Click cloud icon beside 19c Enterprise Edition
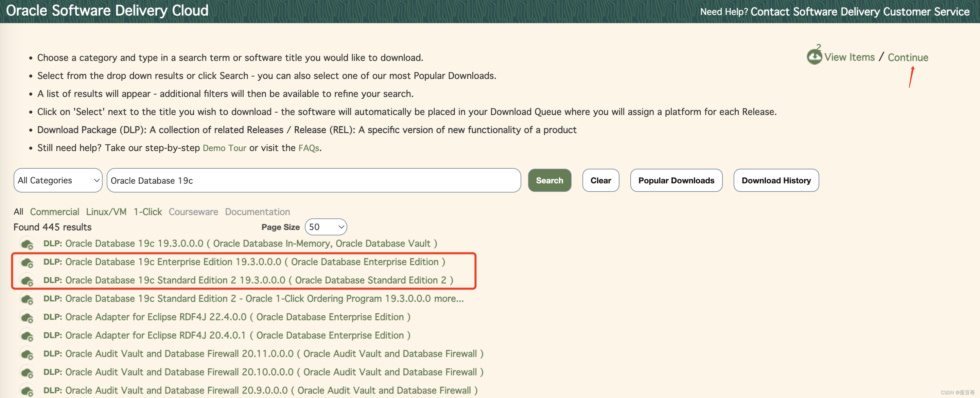This screenshot has width=980, height=398. tap(27, 262)
